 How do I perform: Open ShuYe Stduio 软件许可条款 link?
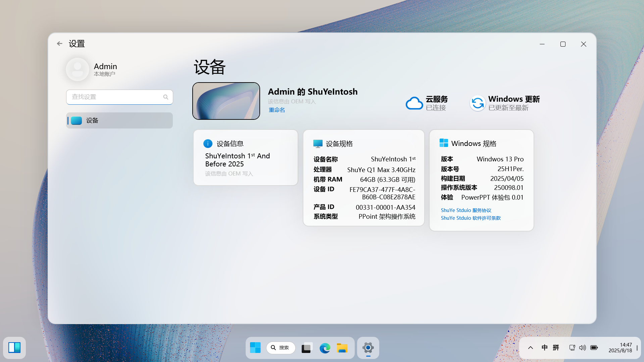point(470,218)
